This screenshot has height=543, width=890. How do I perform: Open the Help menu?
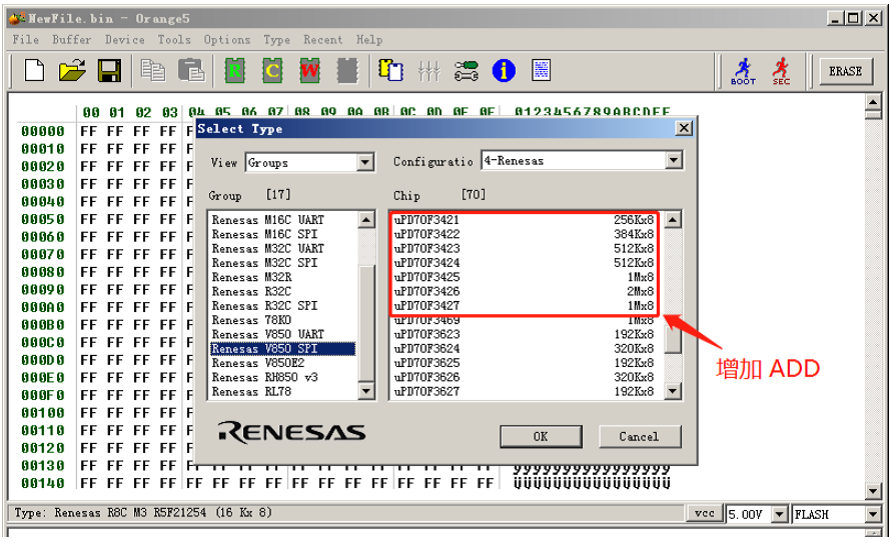click(369, 40)
